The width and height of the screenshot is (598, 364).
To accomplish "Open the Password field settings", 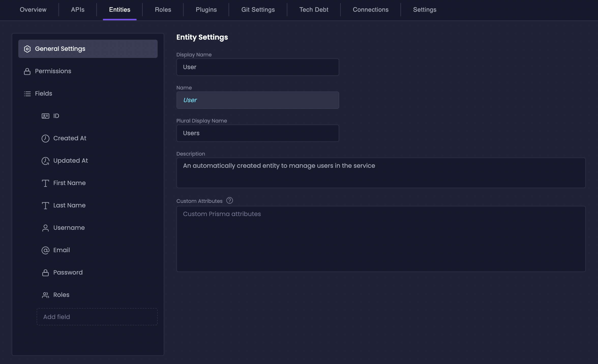I will (x=68, y=272).
